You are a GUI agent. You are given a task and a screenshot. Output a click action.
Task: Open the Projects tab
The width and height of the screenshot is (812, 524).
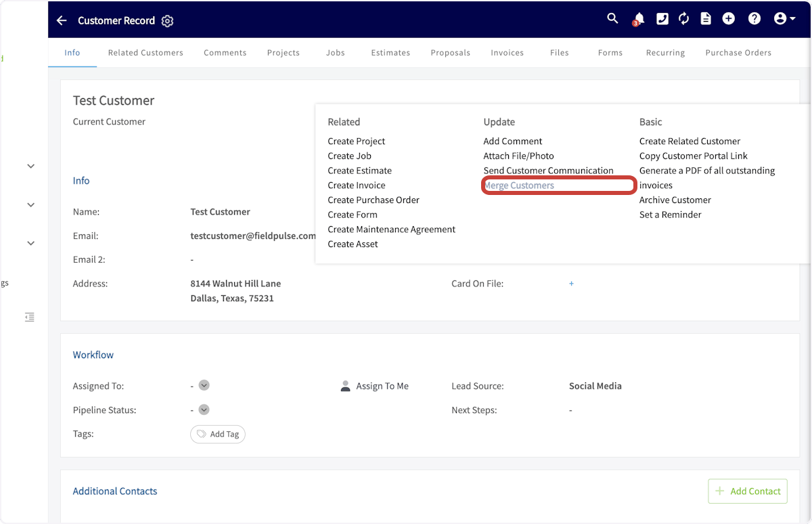click(284, 52)
